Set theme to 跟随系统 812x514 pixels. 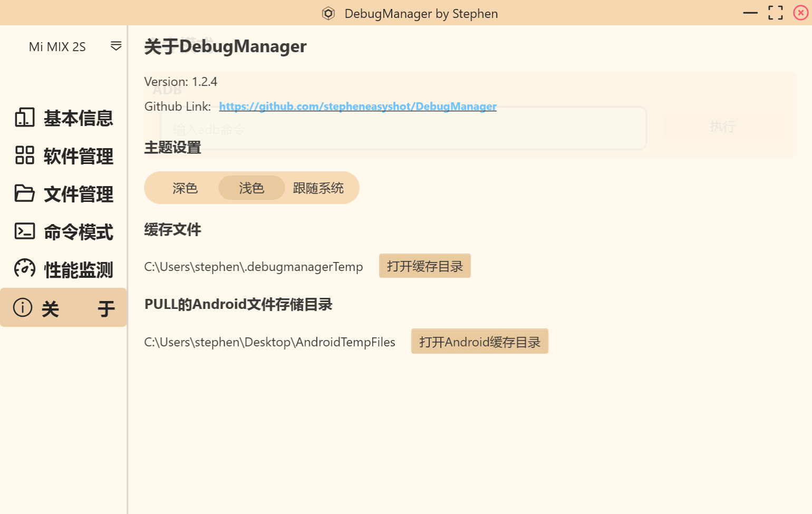[x=318, y=188]
